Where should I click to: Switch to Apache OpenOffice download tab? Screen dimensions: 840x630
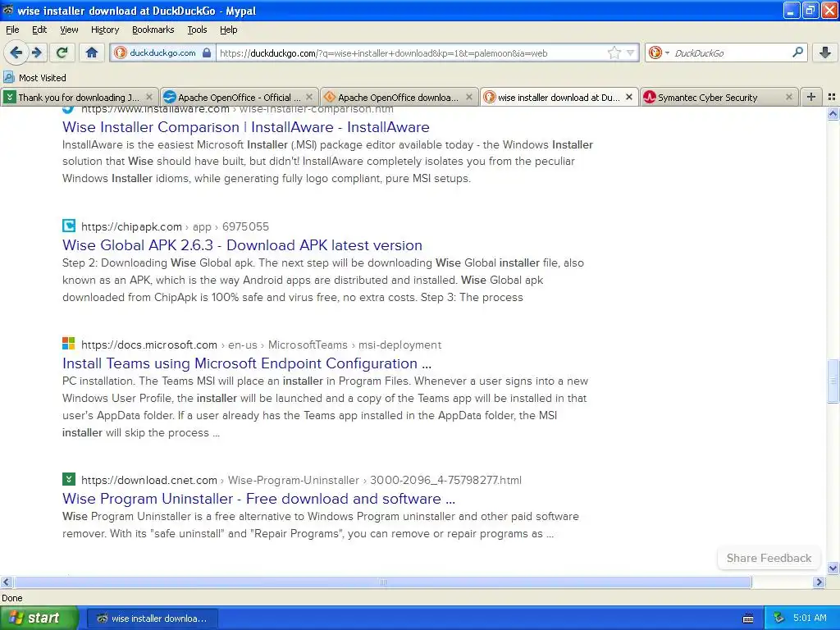(399, 97)
